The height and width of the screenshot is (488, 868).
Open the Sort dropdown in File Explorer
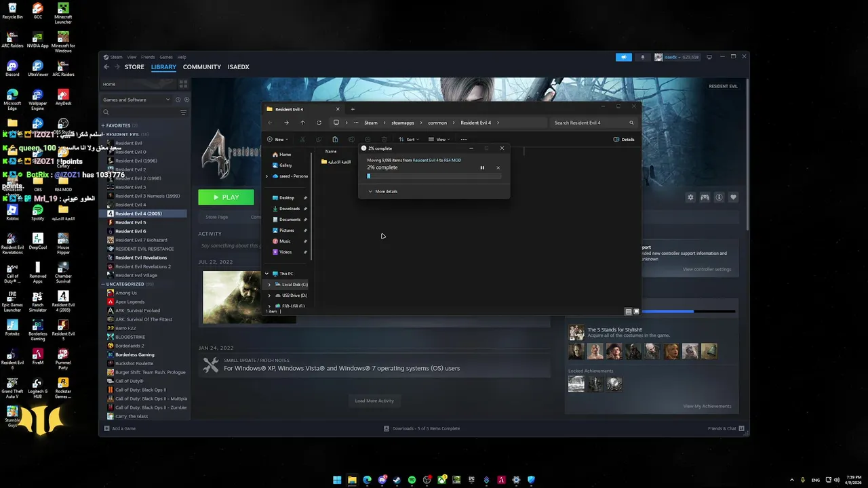point(409,140)
